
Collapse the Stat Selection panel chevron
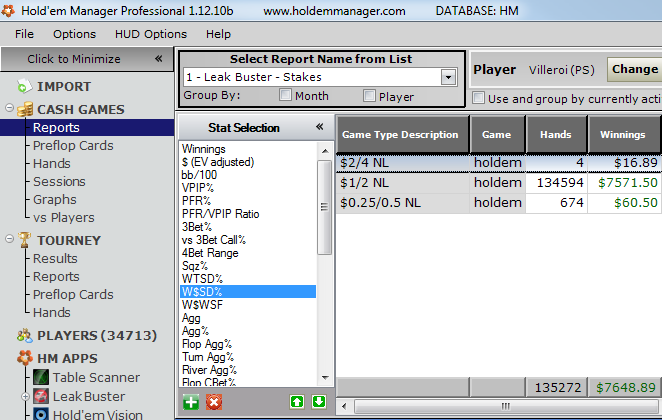click(x=320, y=127)
